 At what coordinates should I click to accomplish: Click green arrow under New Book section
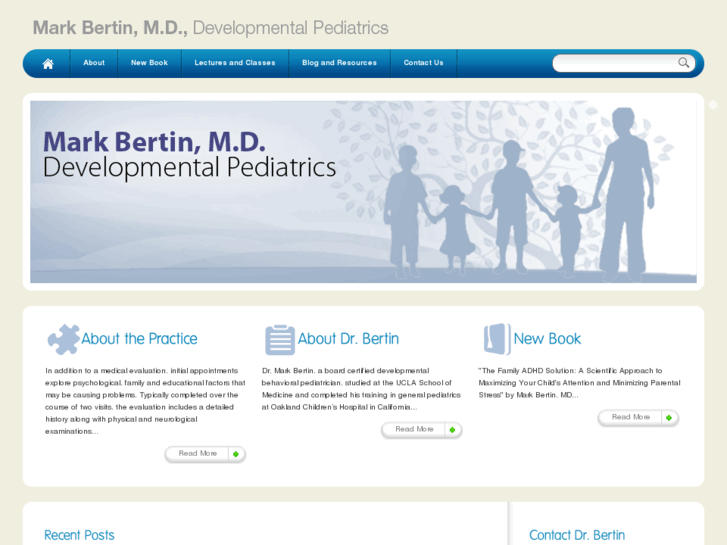coord(669,417)
